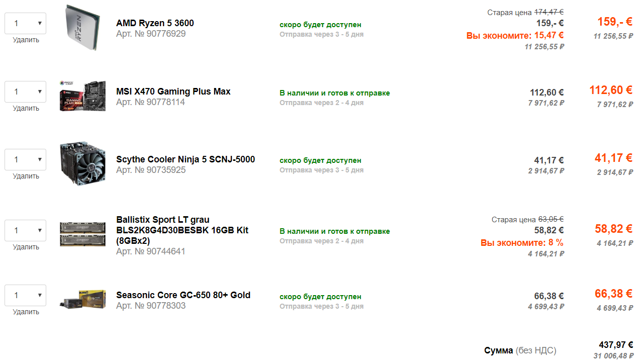Remove AMD Ryzen 5 3600 via Удалить
639x364 pixels.
click(x=26, y=40)
